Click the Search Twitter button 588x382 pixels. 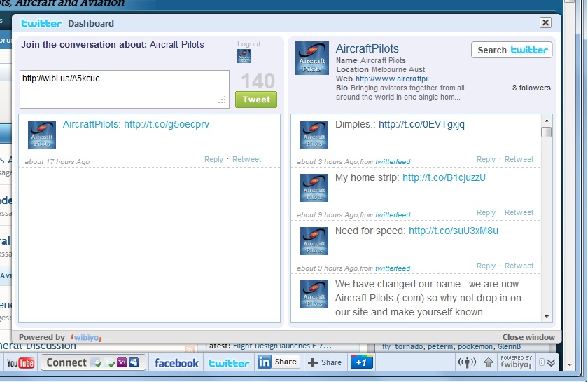click(512, 50)
